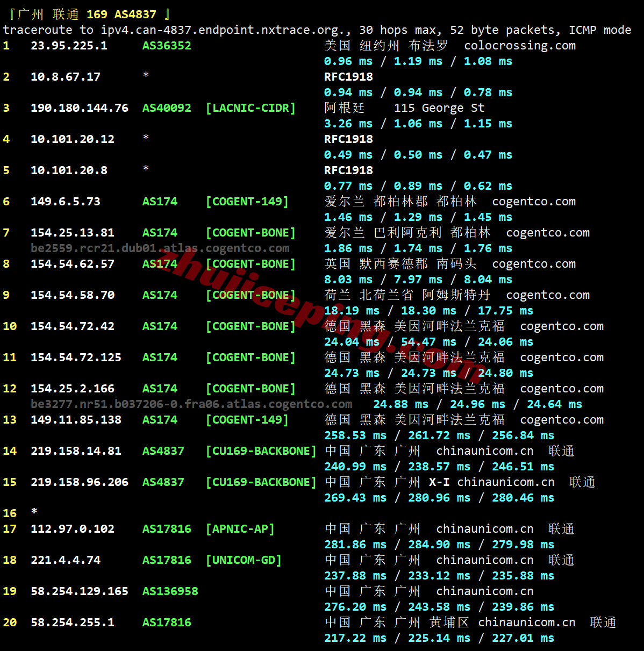This screenshot has width=644, height=651.
Task: Click the AS40092 number
Action: click(x=167, y=108)
